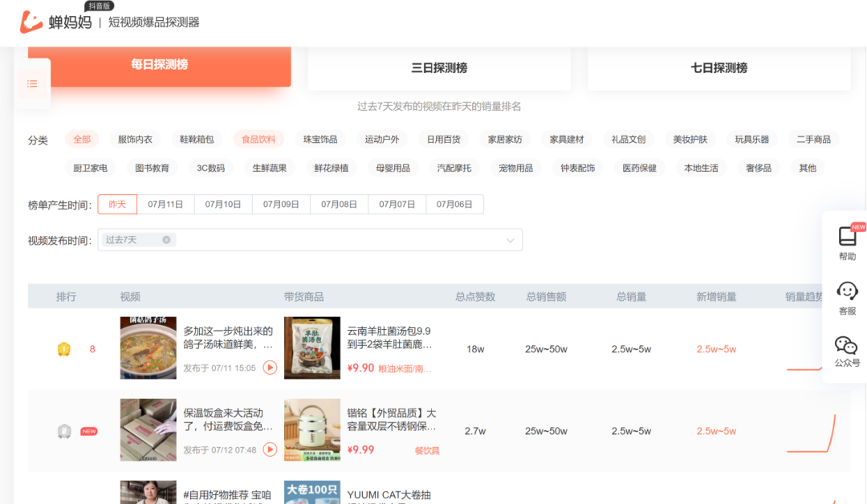Pick the 其他 category

click(x=808, y=168)
